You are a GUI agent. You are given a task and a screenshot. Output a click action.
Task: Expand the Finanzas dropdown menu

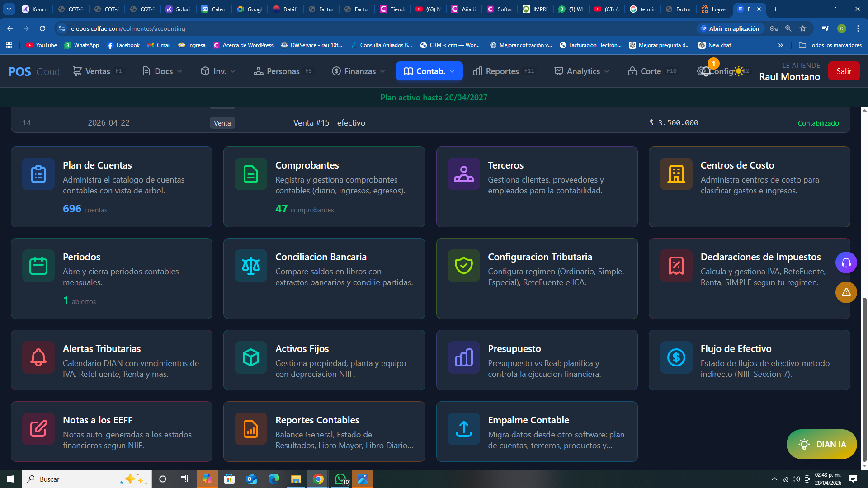(359, 71)
